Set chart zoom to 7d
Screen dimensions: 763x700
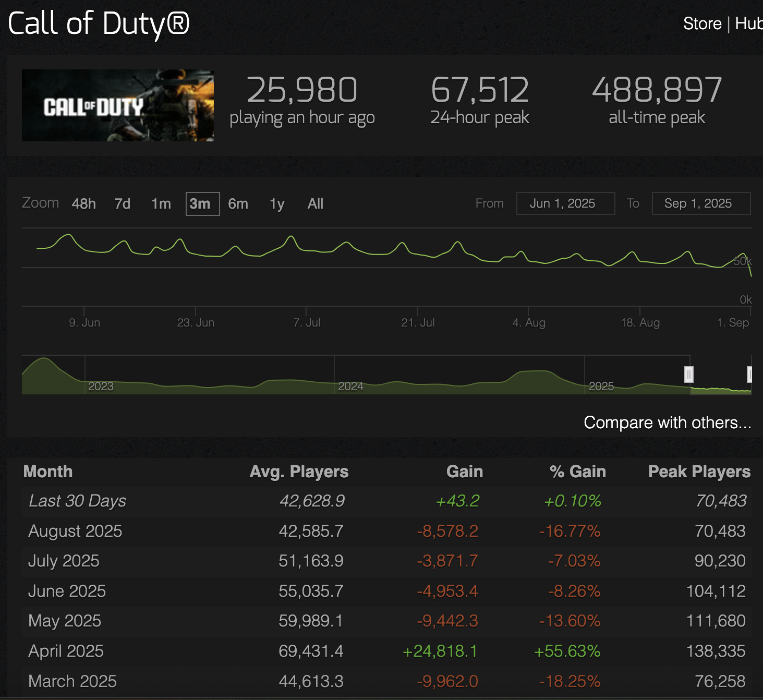(x=123, y=203)
